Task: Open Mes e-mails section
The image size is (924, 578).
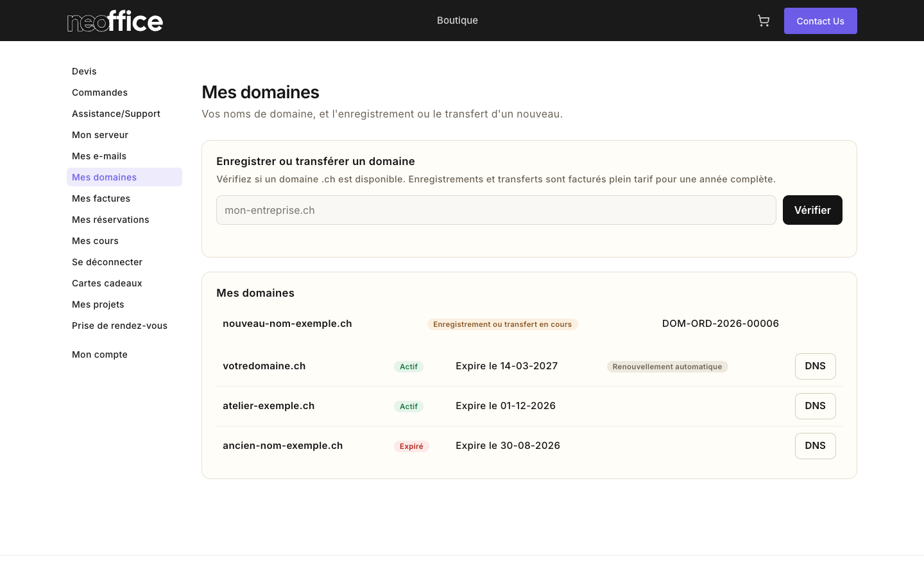Action: pyautogui.click(x=124, y=156)
